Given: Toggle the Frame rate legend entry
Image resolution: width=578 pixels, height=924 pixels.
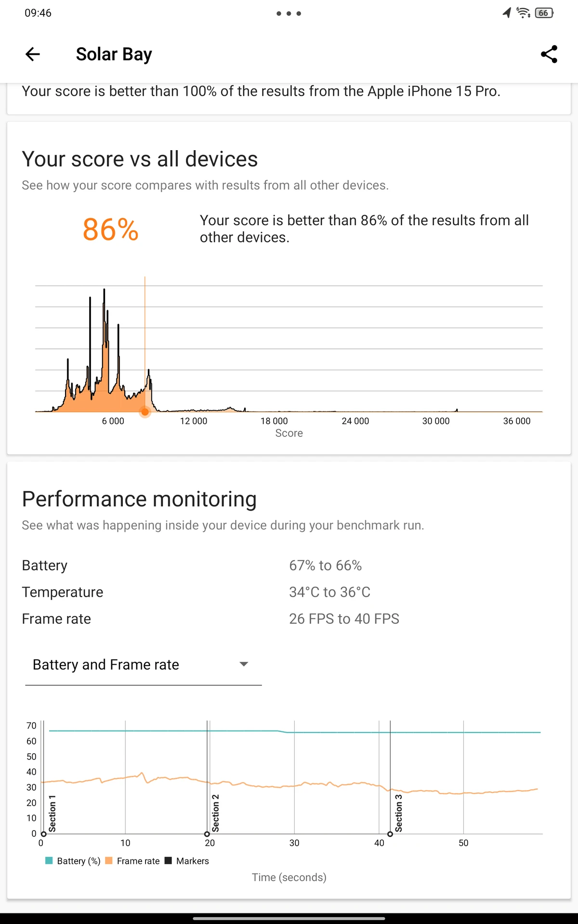Looking at the screenshot, I should (x=132, y=860).
